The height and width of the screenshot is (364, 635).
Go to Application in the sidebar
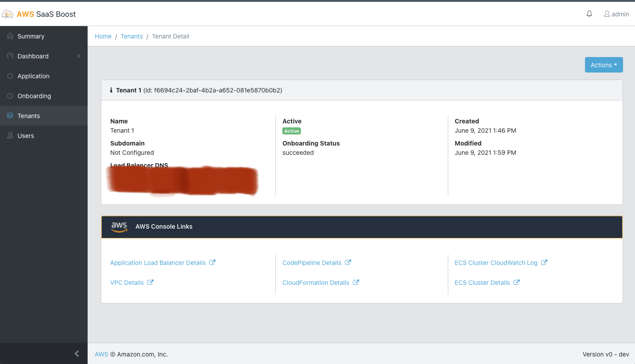(44, 76)
